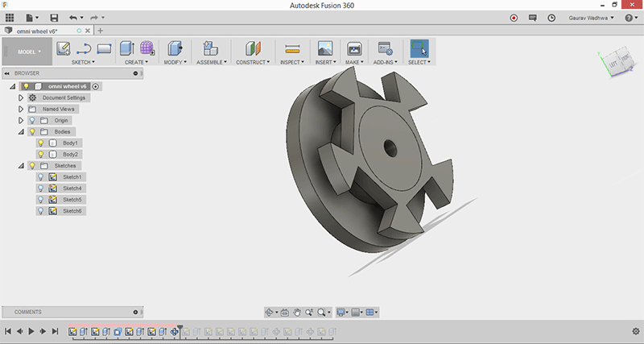Collapse the Bodies folder
The height and width of the screenshot is (344, 644).
point(21,132)
